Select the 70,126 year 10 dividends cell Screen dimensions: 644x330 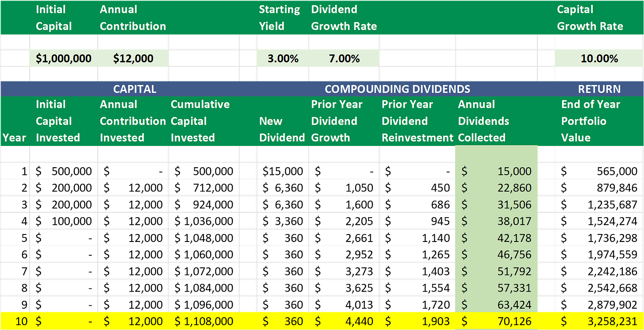pyautogui.click(x=496, y=322)
